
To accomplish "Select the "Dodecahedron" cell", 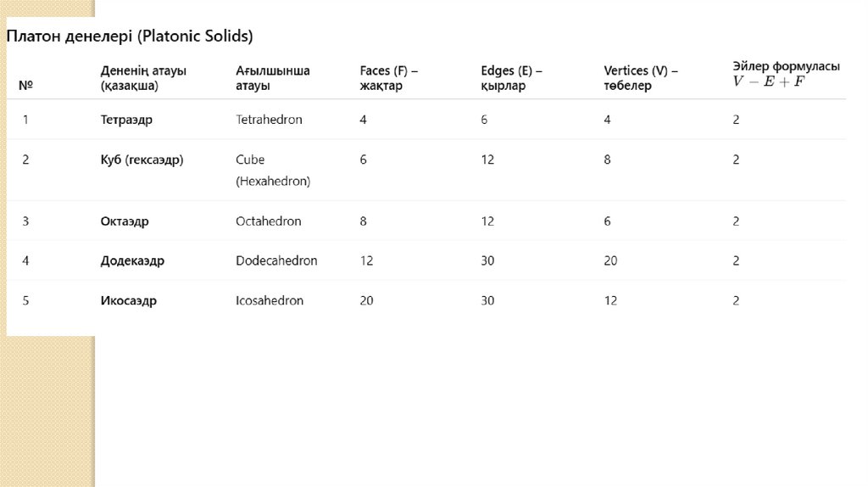I will click(x=276, y=260).
